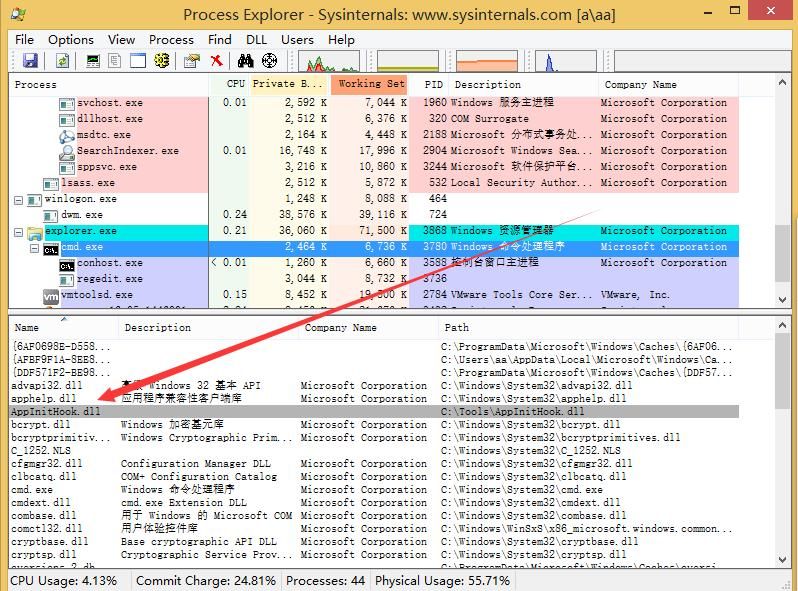Sort upper pane by Company Name header

668,85
